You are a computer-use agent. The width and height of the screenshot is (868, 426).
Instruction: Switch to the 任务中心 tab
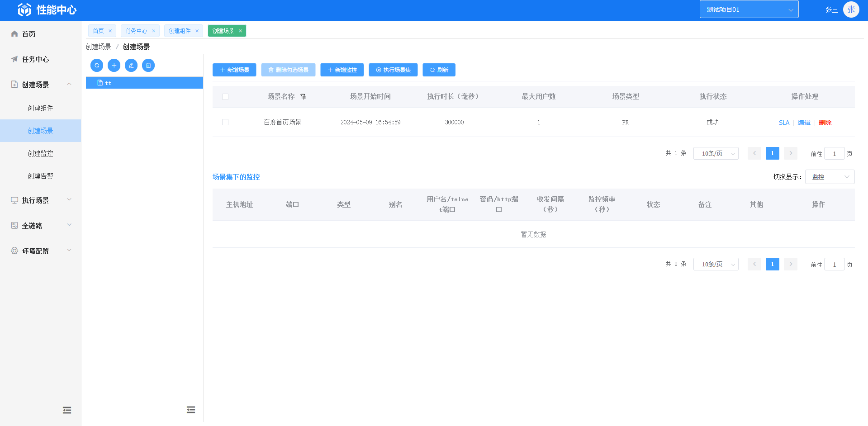[136, 31]
